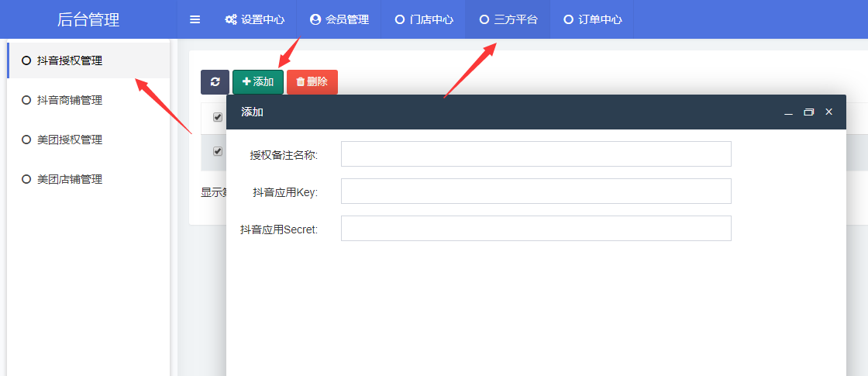Click the circle icon beside 抖音商铺管理
The height and width of the screenshot is (376, 868).
coord(26,100)
